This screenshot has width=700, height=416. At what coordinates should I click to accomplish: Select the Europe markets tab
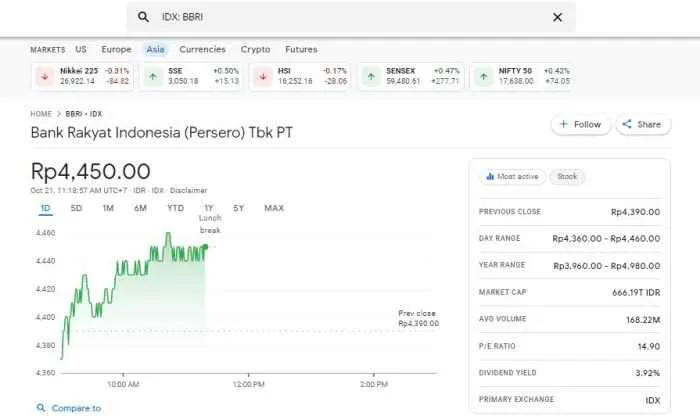[x=116, y=49]
